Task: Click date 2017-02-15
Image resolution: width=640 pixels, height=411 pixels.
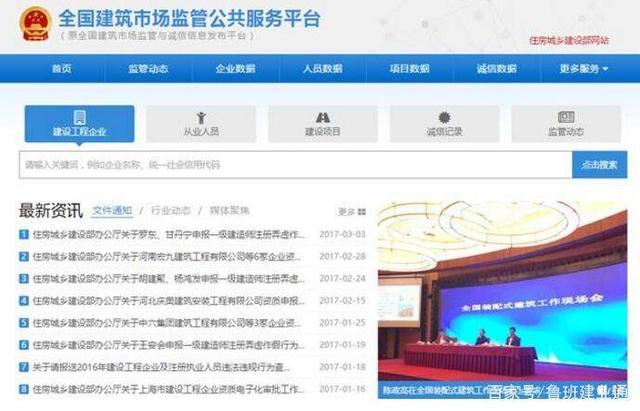Action: pyautogui.click(x=342, y=300)
